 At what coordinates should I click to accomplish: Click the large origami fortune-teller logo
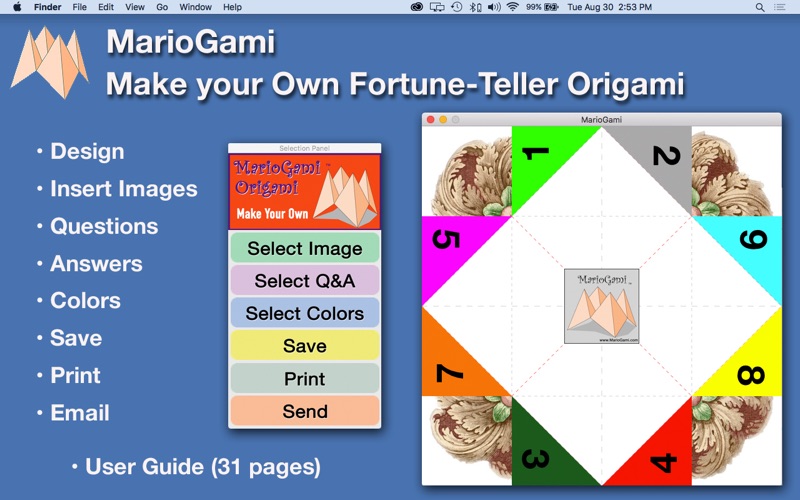click(x=50, y=62)
